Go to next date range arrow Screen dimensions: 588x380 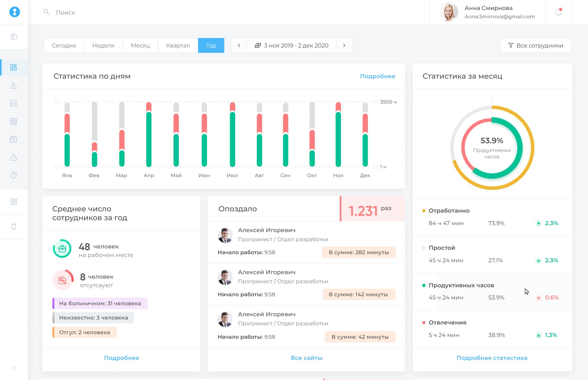[x=344, y=46]
